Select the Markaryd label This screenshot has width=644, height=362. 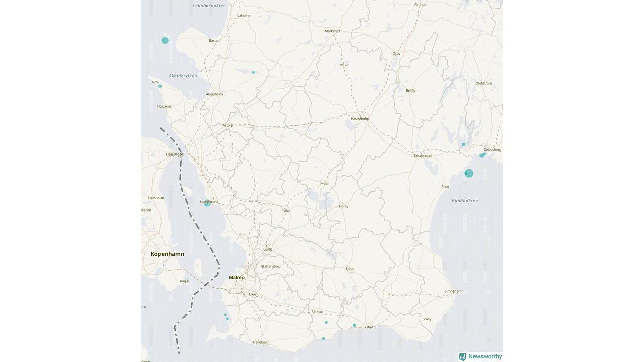[x=332, y=31]
